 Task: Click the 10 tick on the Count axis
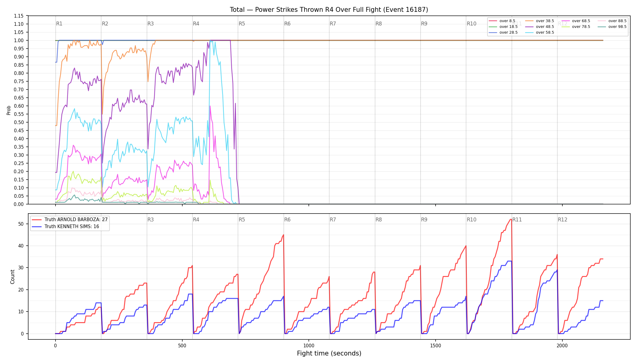coord(21,312)
